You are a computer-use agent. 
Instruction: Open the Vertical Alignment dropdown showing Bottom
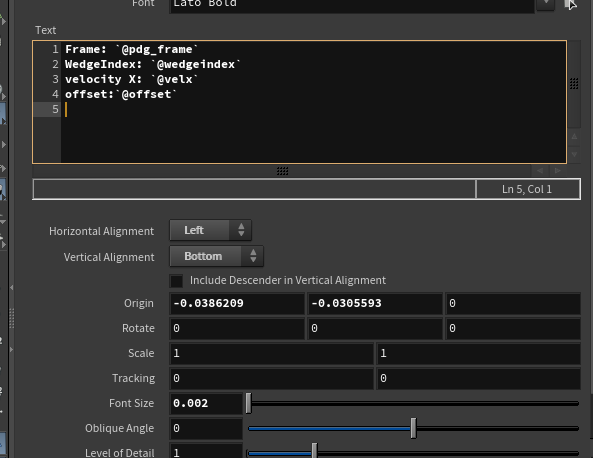(x=216, y=256)
